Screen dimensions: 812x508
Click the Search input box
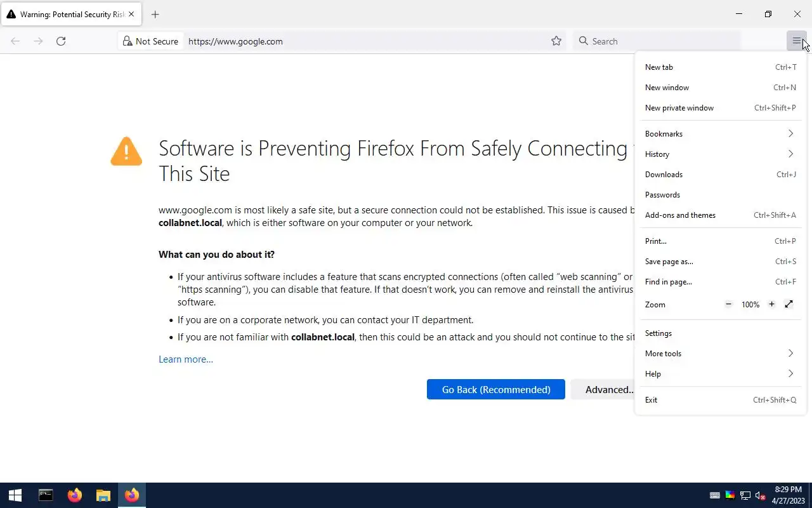coord(657,41)
